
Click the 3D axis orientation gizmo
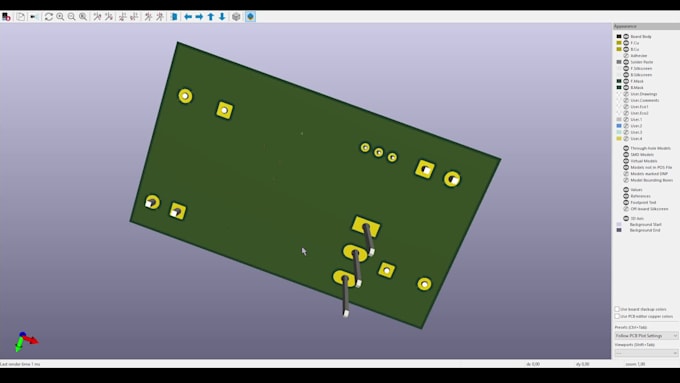pyautogui.click(x=26, y=341)
